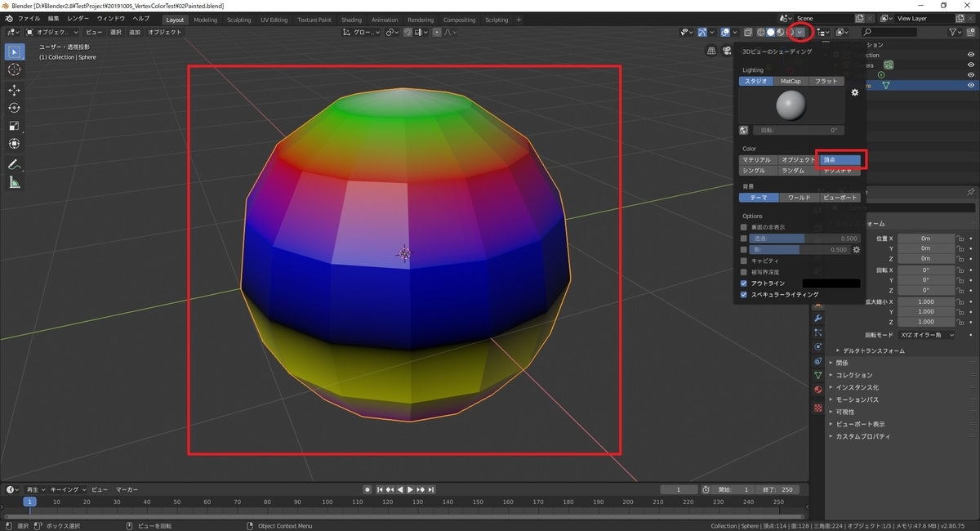Switch to the Modeling workspace tab
Image resolution: width=980 pixels, height=531 pixels.
205,20
